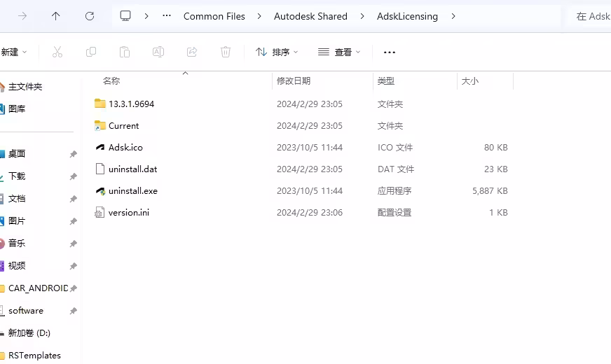Navigate to Autodesk Shared in breadcrumb

[x=310, y=16]
